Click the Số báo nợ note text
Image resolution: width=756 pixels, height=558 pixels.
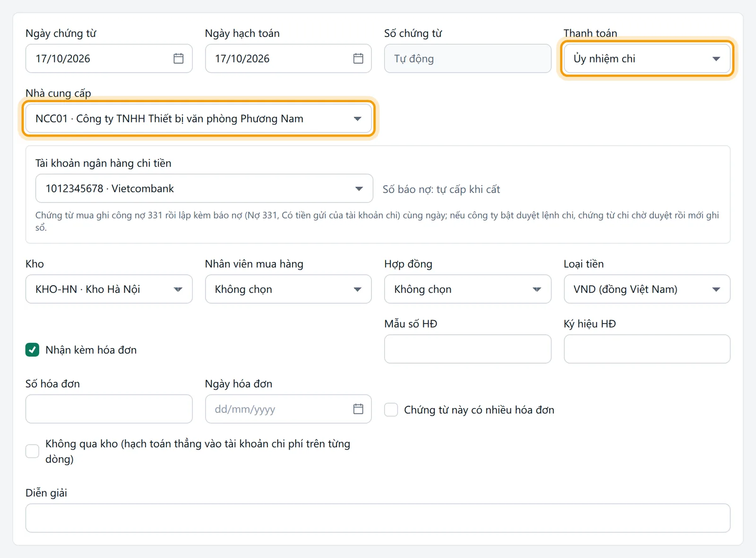pyautogui.click(x=441, y=189)
